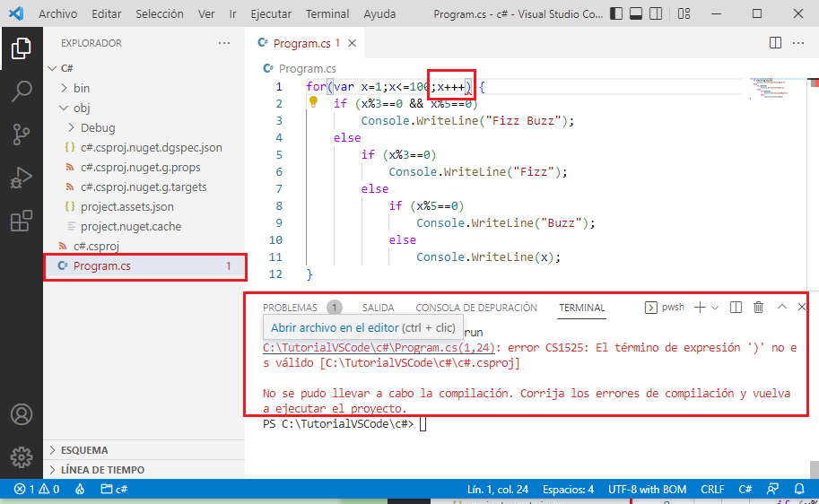Open notifications bell icon
This screenshot has height=504, width=819.
[x=799, y=490]
